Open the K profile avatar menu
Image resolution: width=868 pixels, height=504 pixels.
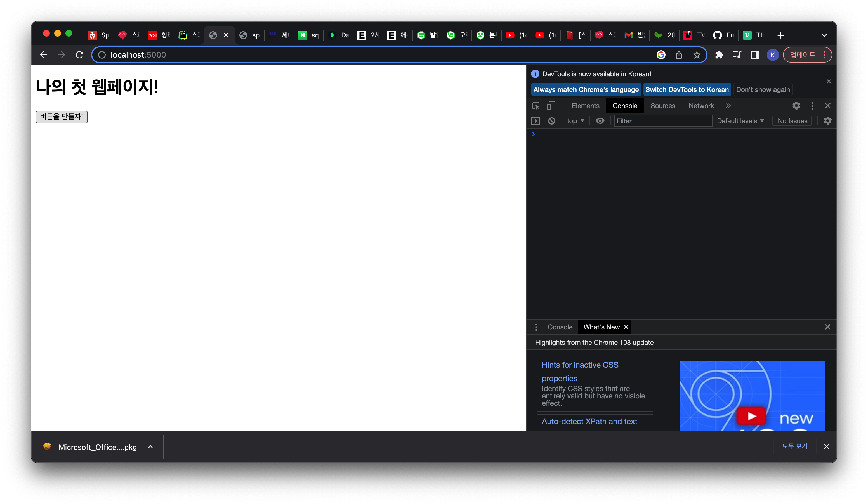[773, 55]
